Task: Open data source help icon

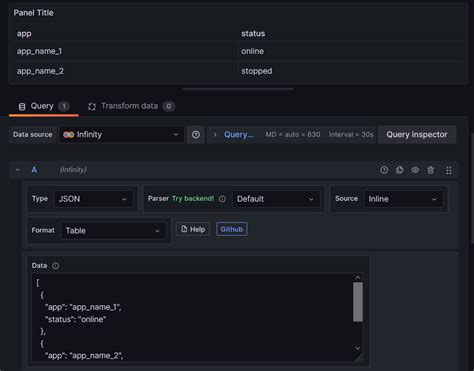Action: click(x=196, y=135)
